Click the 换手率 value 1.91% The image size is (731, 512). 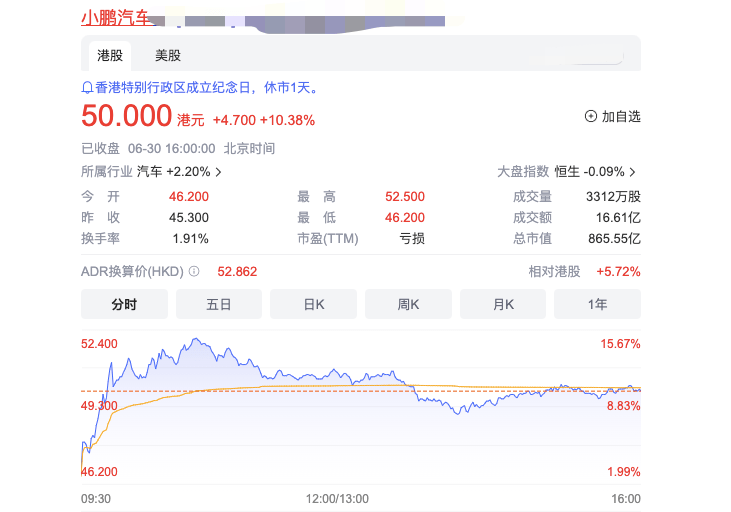[190, 239]
